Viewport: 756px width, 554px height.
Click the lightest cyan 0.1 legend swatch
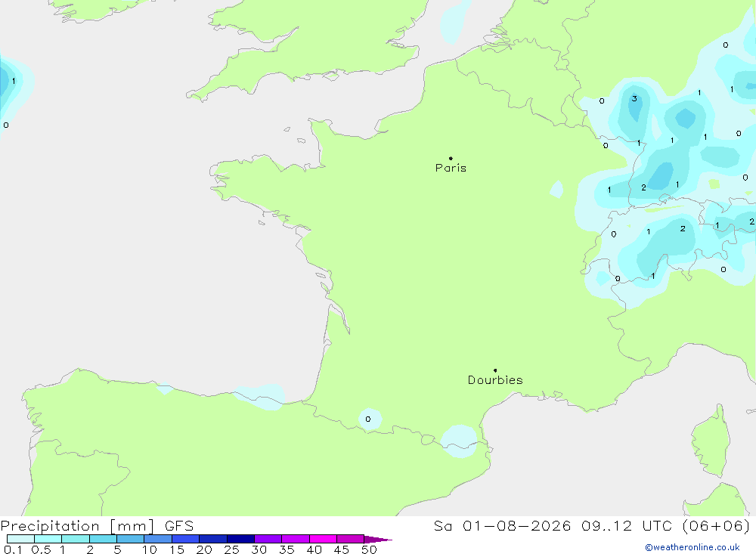tap(20, 539)
